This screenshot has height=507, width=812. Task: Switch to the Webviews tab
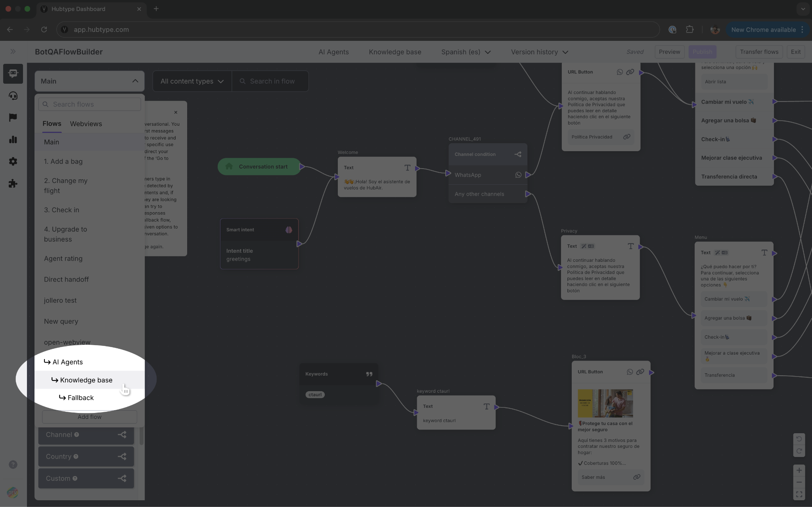pos(86,124)
